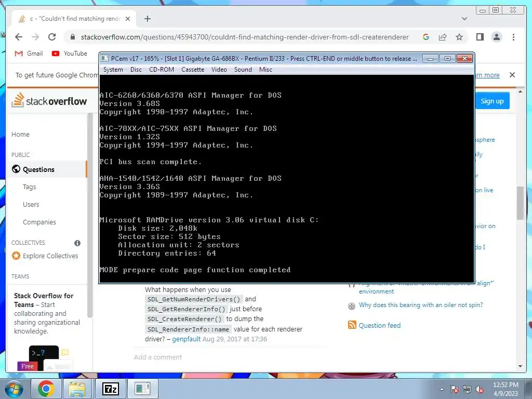The height and width of the screenshot is (399, 532).
Task: Open PCem System menu
Action: tap(113, 70)
